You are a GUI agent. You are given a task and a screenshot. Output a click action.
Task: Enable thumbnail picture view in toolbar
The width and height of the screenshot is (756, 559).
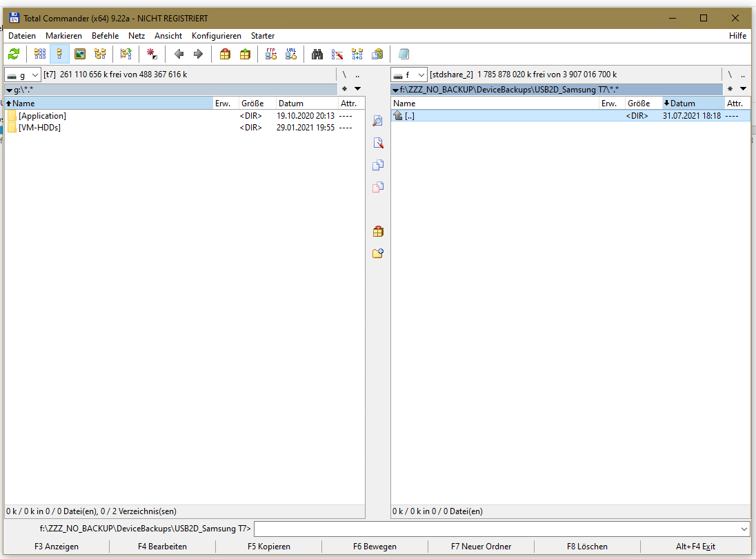pos(80,54)
